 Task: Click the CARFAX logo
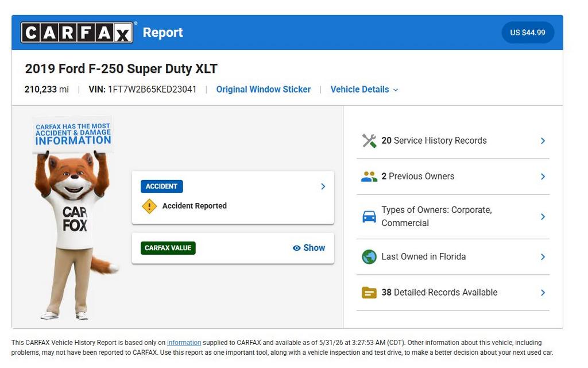pyautogui.click(x=77, y=32)
